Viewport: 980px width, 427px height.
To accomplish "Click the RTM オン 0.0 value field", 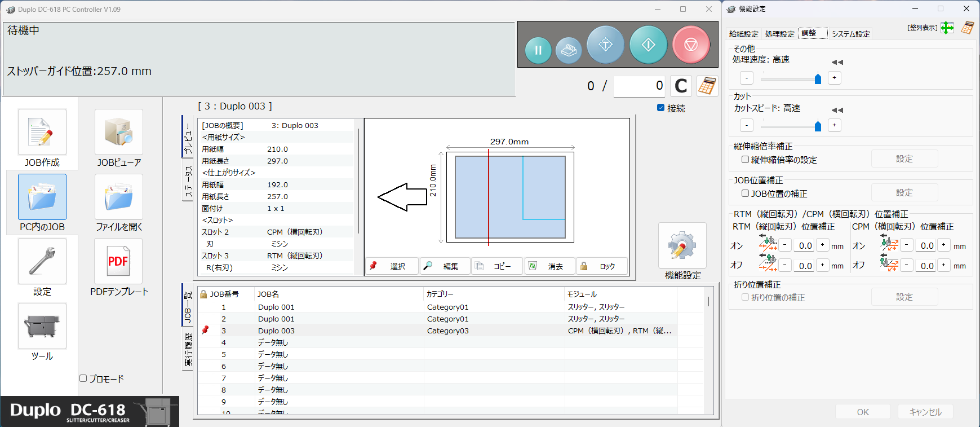I will 804,245.
